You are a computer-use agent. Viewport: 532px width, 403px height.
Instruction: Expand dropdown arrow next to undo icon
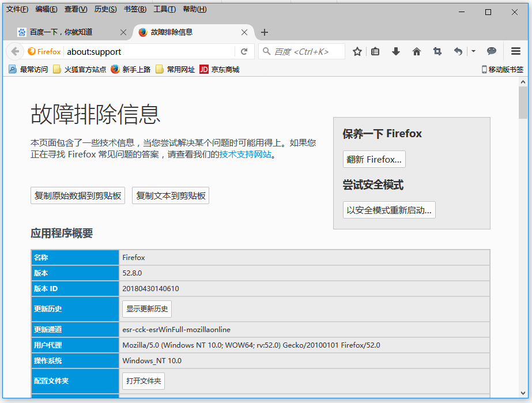click(x=473, y=51)
